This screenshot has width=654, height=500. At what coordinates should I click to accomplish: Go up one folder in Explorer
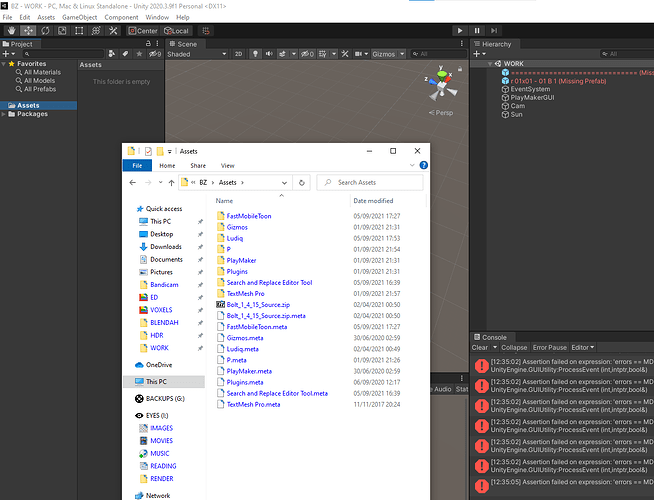171,183
